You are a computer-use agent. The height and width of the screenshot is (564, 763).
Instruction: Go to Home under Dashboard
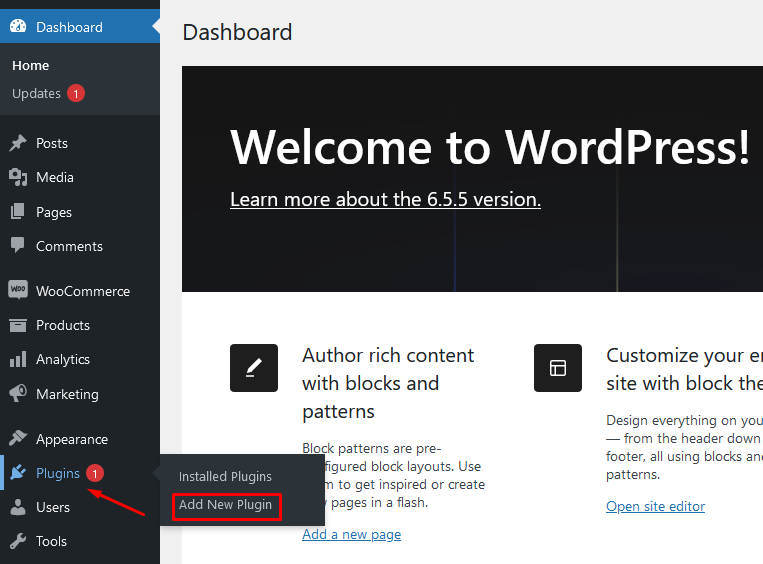[31, 66]
